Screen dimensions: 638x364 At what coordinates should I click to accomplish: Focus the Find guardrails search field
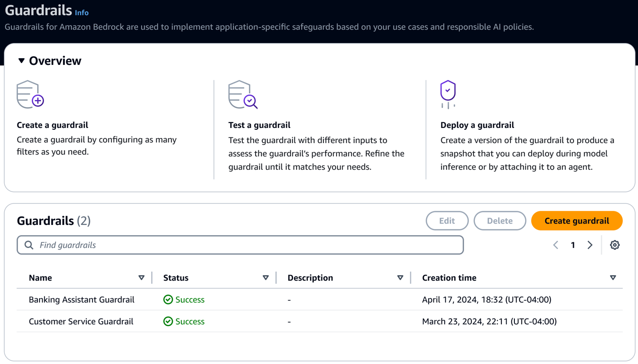pyautogui.click(x=240, y=245)
